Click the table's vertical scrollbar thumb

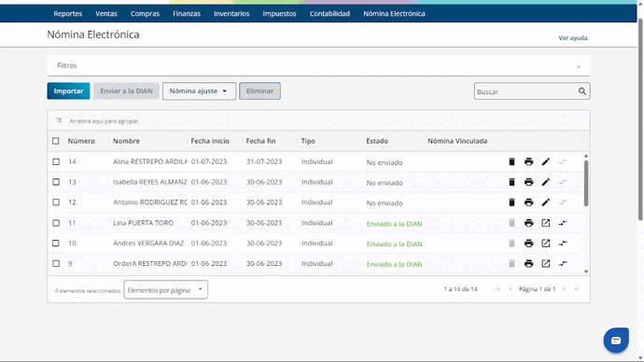[586, 183]
